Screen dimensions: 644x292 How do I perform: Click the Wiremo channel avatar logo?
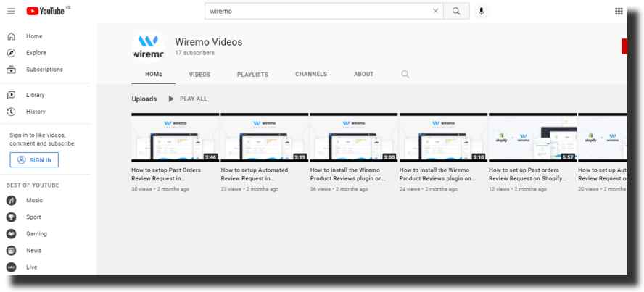(148, 46)
